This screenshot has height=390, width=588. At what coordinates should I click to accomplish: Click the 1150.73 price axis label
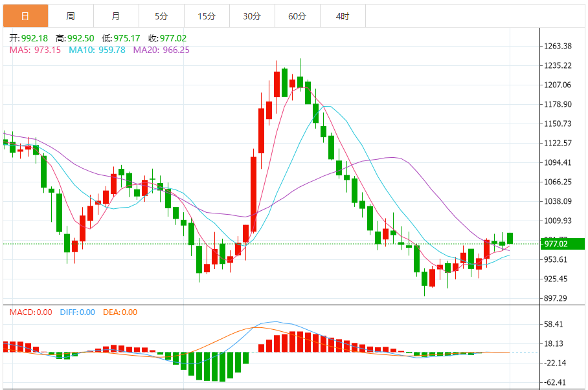tap(558, 124)
